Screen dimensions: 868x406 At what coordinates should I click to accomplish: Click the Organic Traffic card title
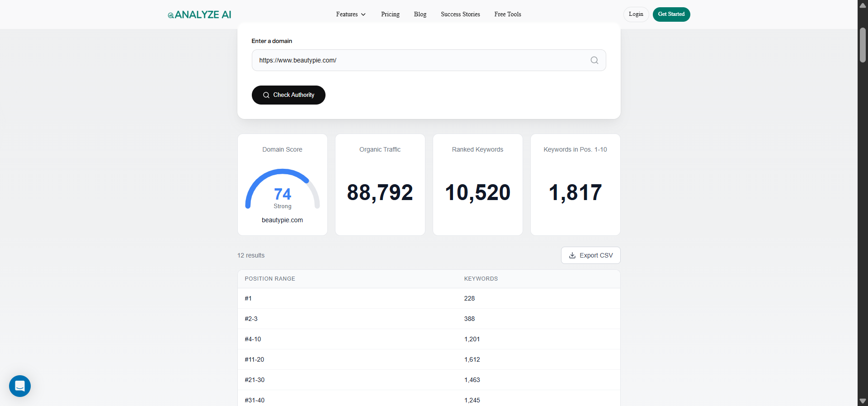coord(380,149)
